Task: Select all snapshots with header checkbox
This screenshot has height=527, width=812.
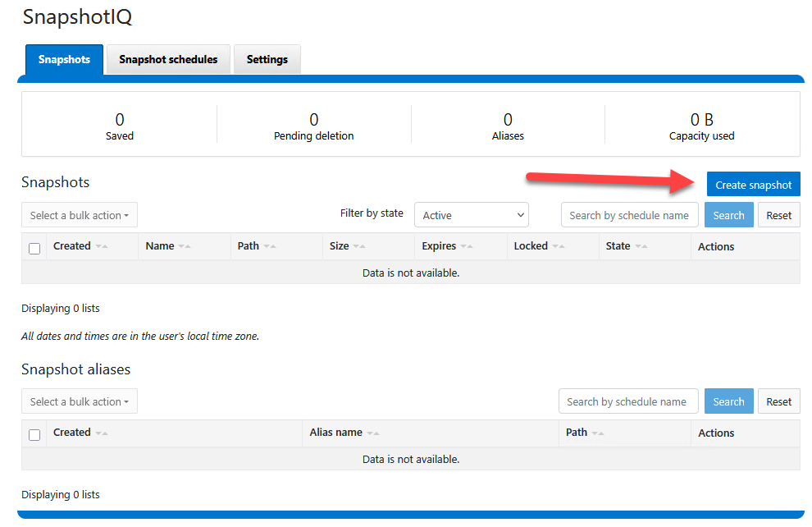Action: click(34, 246)
